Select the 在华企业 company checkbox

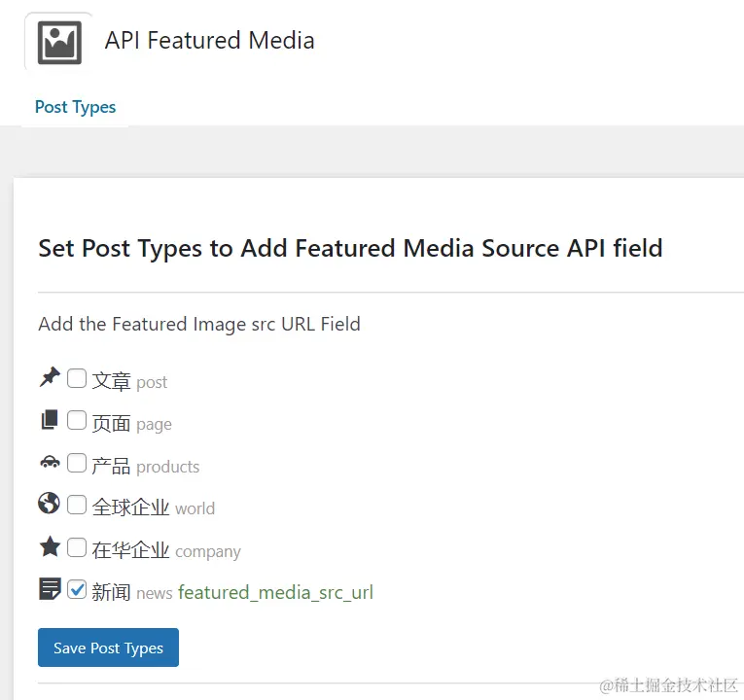(x=77, y=547)
